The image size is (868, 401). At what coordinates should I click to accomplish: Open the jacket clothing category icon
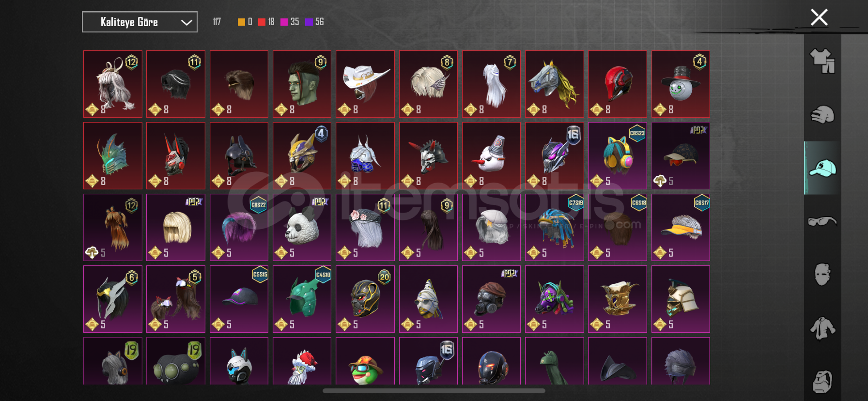tap(822, 328)
